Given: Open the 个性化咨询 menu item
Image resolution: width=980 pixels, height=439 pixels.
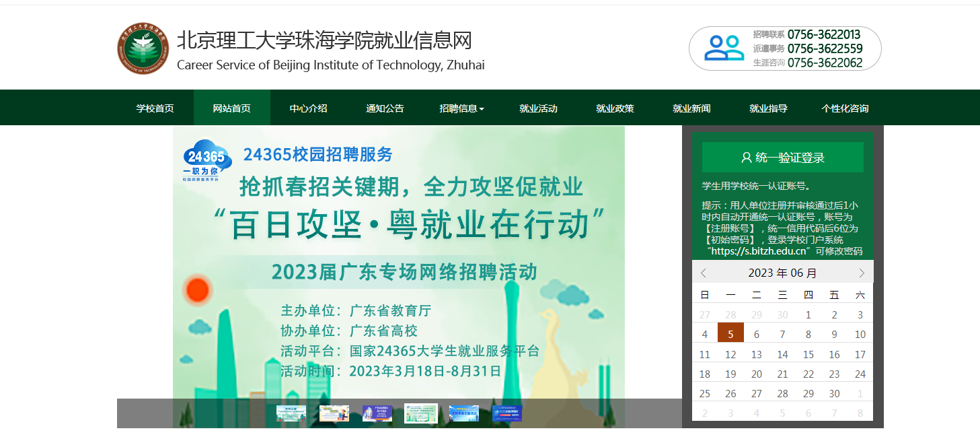Looking at the screenshot, I should pyautogui.click(x=845, y=108).
